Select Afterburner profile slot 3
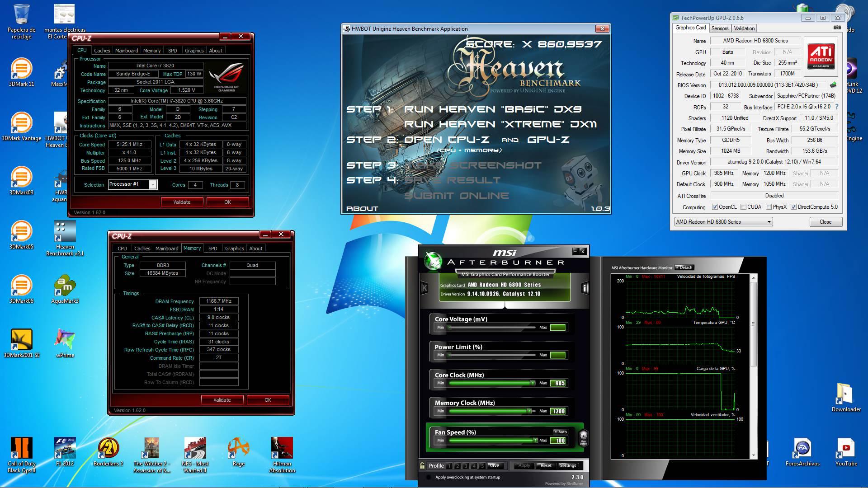 (466, 466)
